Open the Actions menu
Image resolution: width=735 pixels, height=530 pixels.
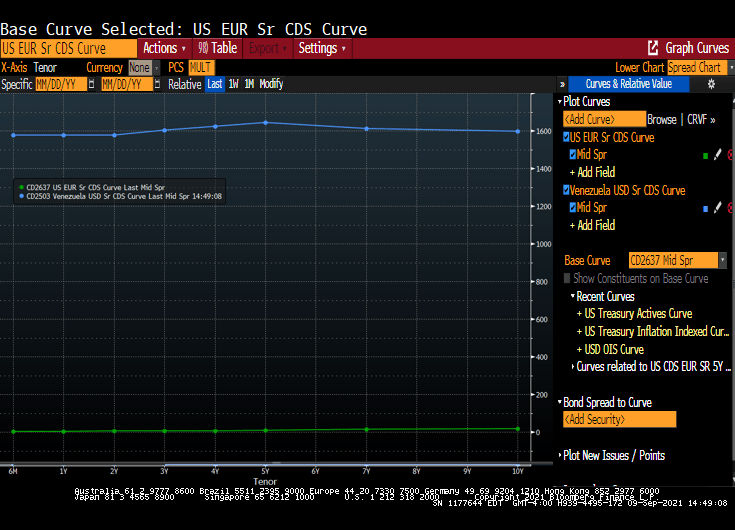163,48
